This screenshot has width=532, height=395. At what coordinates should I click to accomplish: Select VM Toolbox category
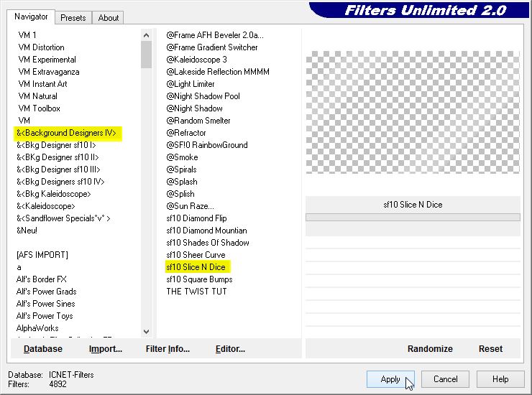(39, 108)
